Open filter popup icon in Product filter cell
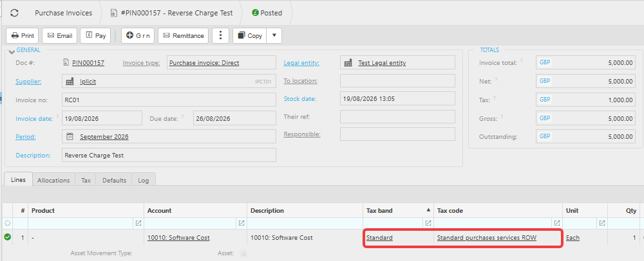Viewport: 644px width, 261px height. pyautogui.click(x=138, y=223)
